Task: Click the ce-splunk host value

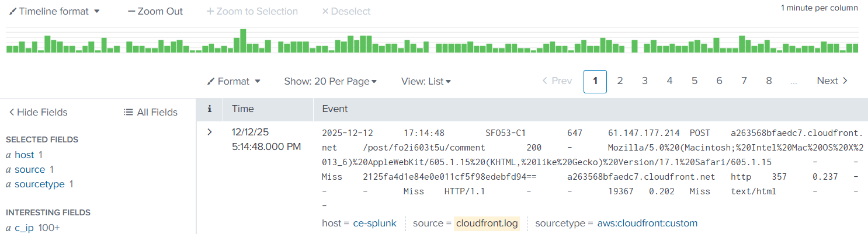Action: pos(374,223)
